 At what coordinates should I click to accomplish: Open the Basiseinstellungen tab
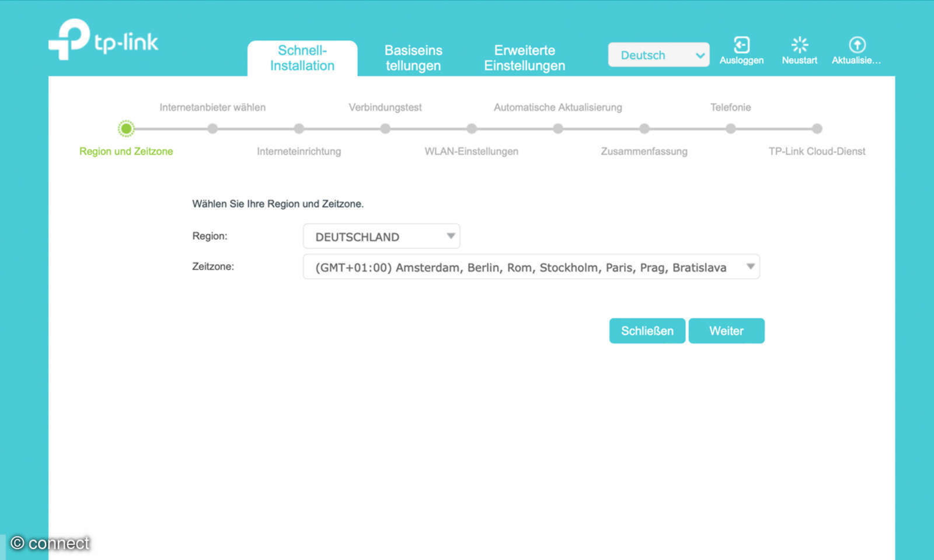(x=413, y=58)
